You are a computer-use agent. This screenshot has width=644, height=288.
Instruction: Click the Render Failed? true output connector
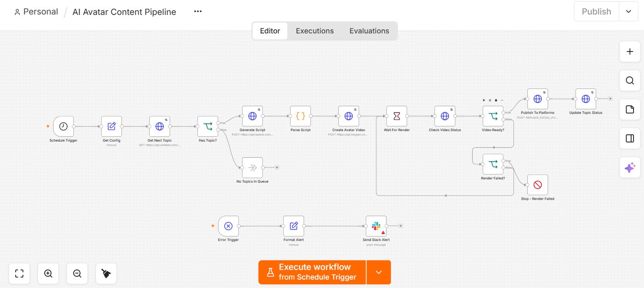click(x=504, y=161)
